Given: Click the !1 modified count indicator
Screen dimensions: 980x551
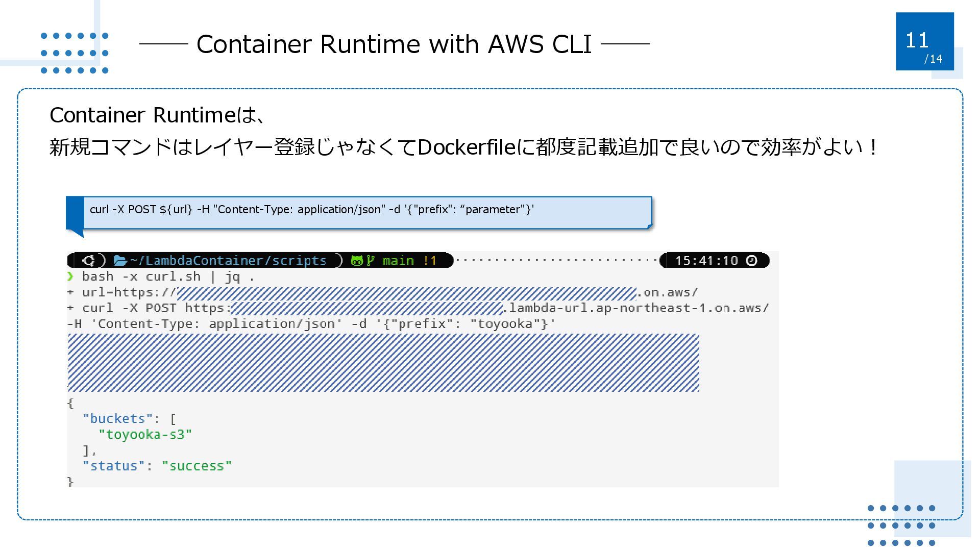Looking at the screenshot, I should pyautogui.click(x=430, y=261).
